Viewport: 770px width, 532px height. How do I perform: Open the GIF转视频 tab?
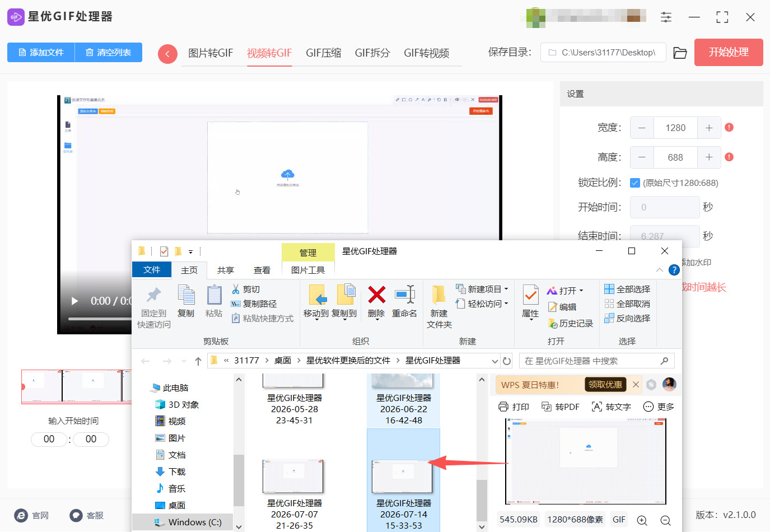click(427, 53)
